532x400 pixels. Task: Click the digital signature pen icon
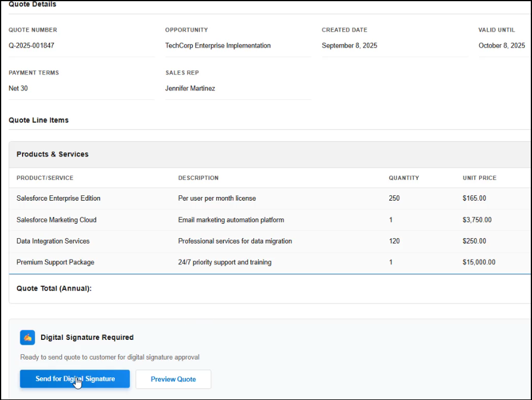click(x=27, y=337)
